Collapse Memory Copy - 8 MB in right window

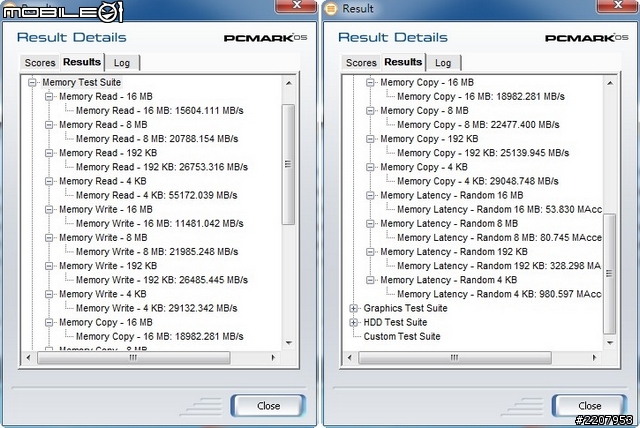click(x=370, y=111)
